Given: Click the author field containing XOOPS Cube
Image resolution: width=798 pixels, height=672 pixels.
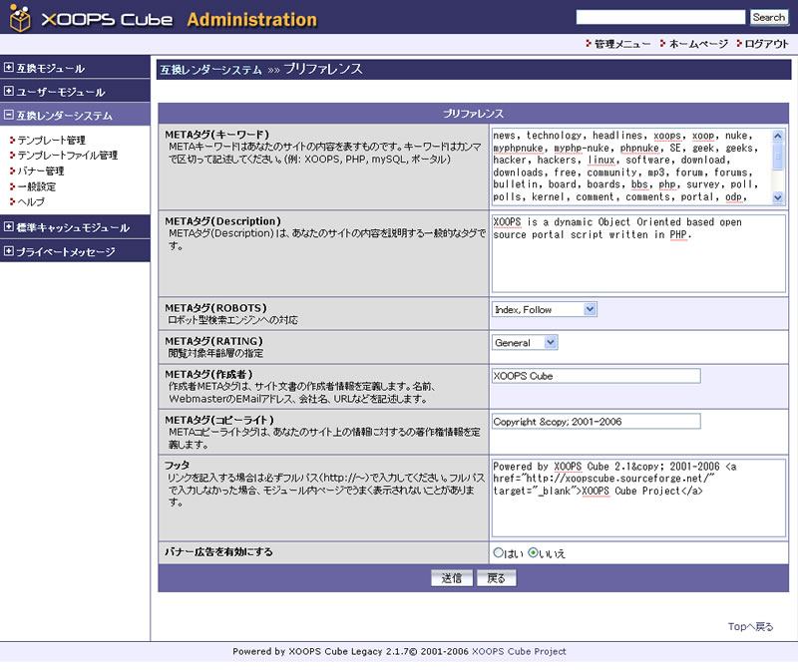Looking at the screenshot, I should pos(596,376).
